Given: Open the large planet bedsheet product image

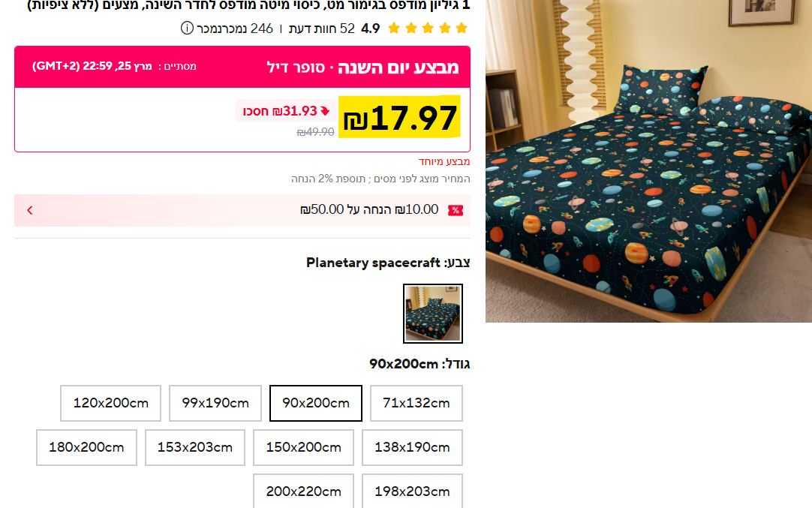Looking at the screenshot, I should tap(648, 161).
